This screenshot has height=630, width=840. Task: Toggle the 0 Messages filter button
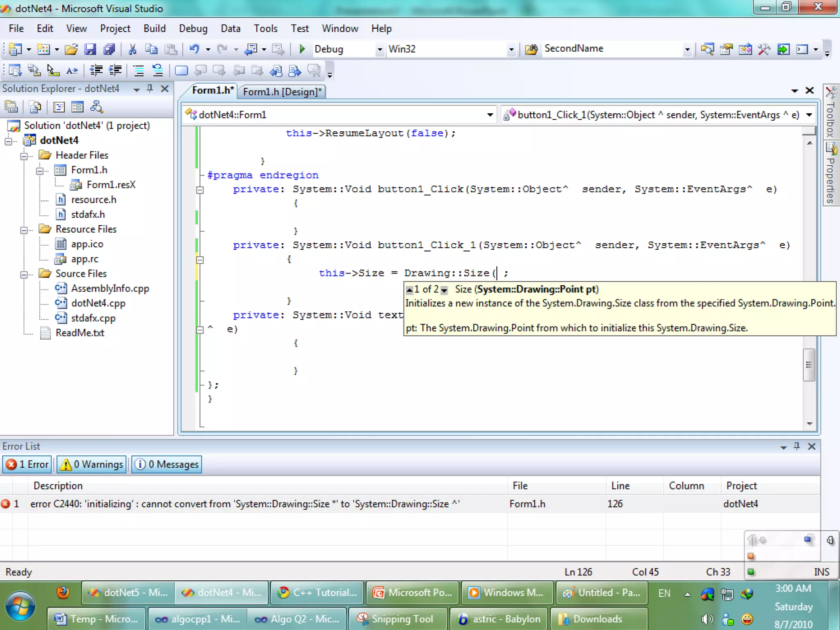[167, 464]
